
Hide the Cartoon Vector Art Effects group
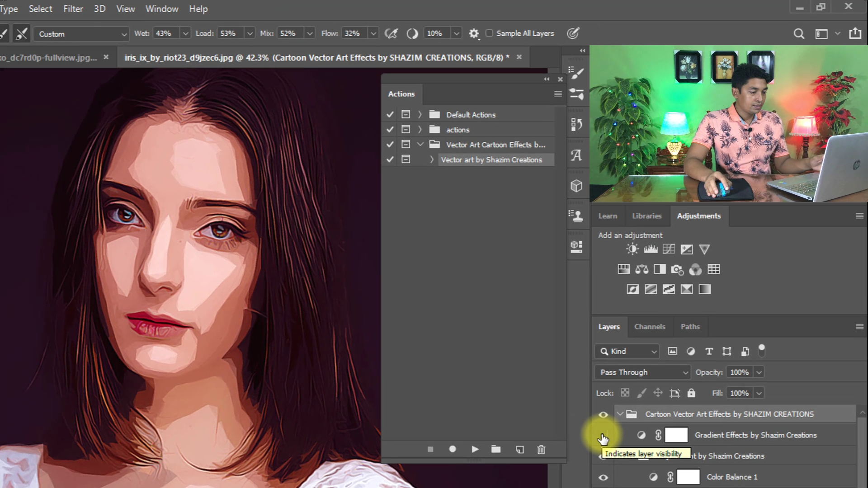tap(603, 414)
